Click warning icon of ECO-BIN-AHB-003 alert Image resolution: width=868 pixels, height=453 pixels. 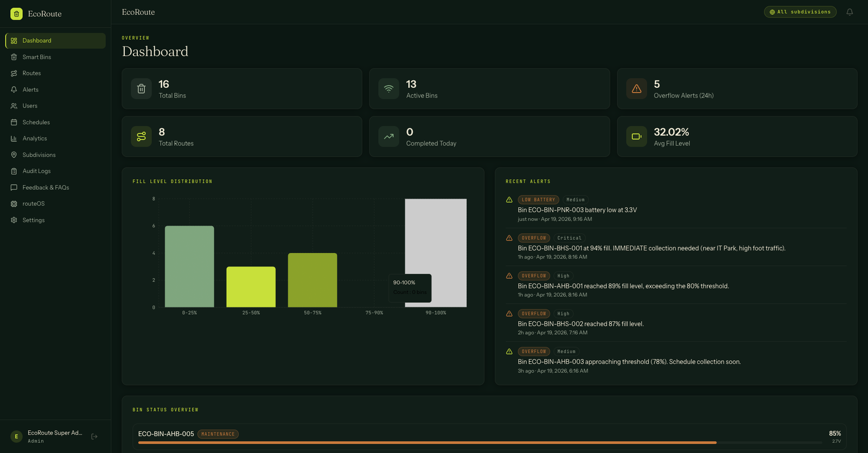509,352
